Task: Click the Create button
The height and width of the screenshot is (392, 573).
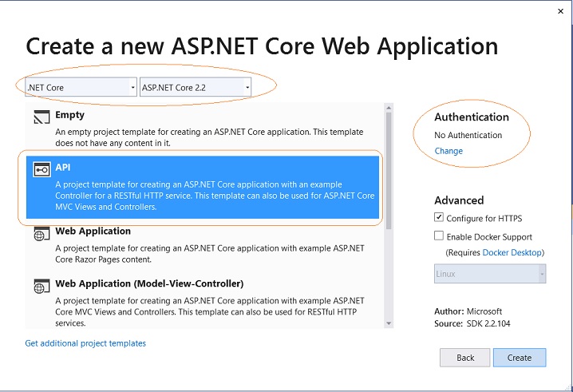Action: pyautogui.click(x=520, y=357)
